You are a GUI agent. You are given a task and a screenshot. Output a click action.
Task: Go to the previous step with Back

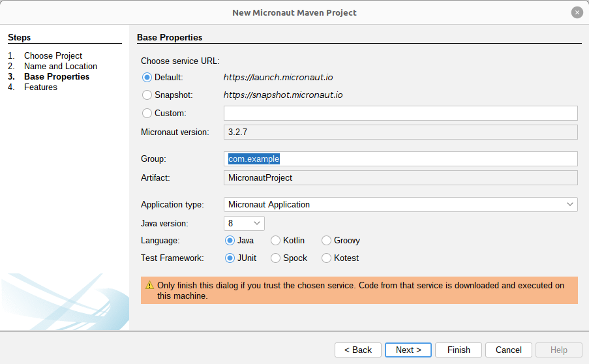tap(358, 350)
